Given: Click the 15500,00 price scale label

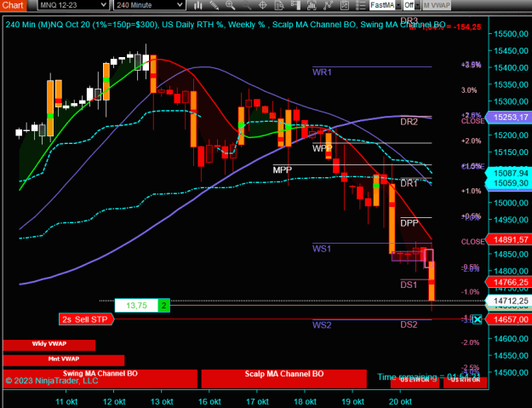Looking at the screenshot, I should [x=511, y=33].
